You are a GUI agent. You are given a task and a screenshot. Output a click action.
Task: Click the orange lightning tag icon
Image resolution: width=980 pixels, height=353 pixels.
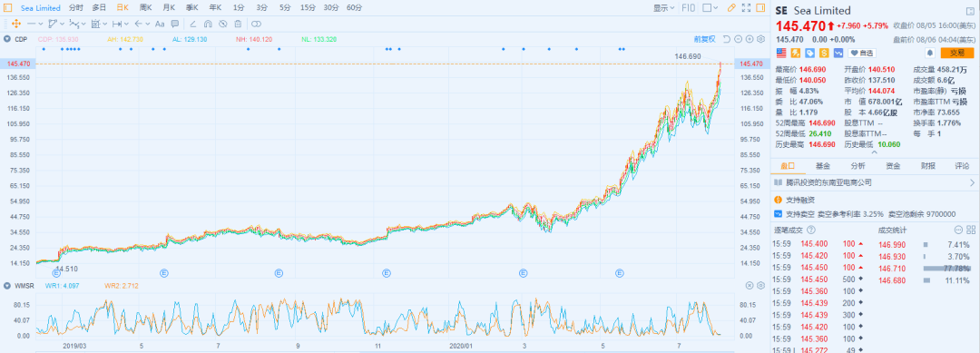[796, 54]
